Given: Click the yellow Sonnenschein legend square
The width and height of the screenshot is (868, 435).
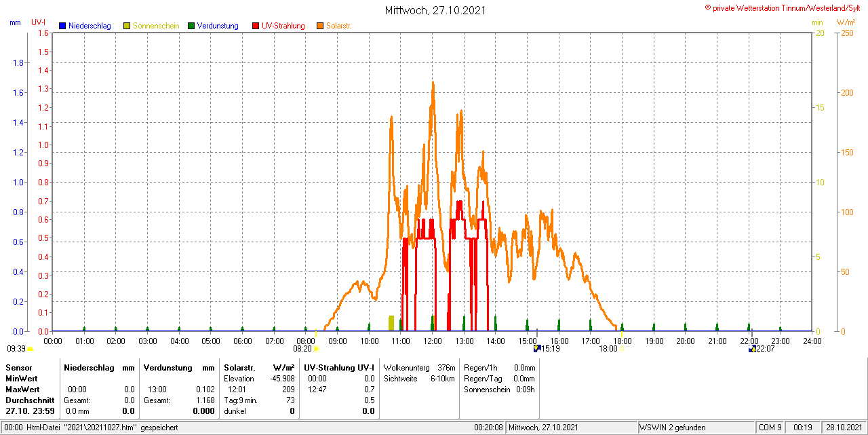Looking at the screenshot, I should pyautogui.click(x=127, y=26).
